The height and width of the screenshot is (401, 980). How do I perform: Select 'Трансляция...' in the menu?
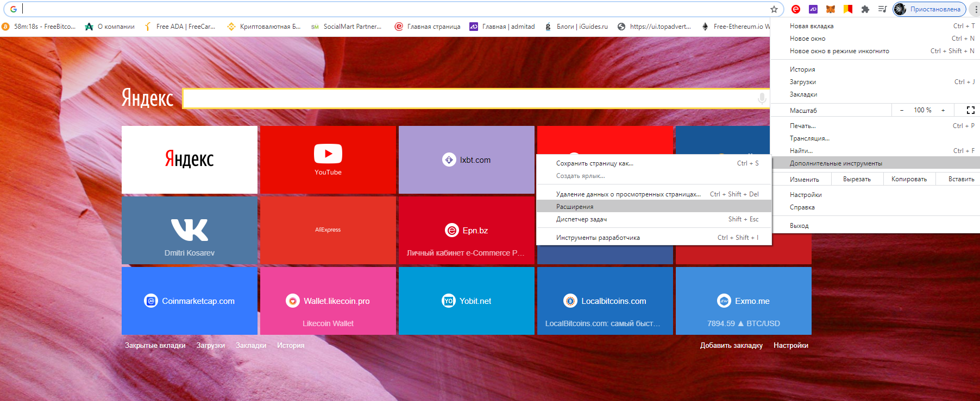(x=875, y=138)
